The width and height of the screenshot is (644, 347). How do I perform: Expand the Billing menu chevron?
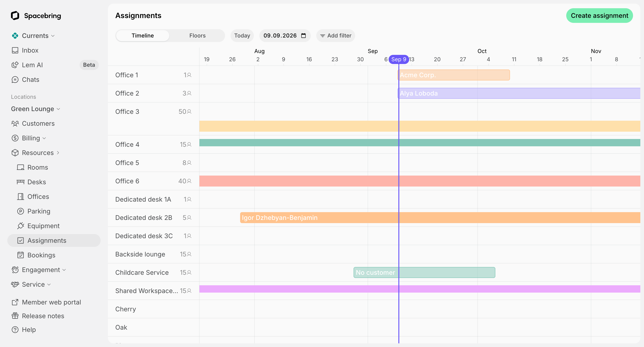(44, 138)
